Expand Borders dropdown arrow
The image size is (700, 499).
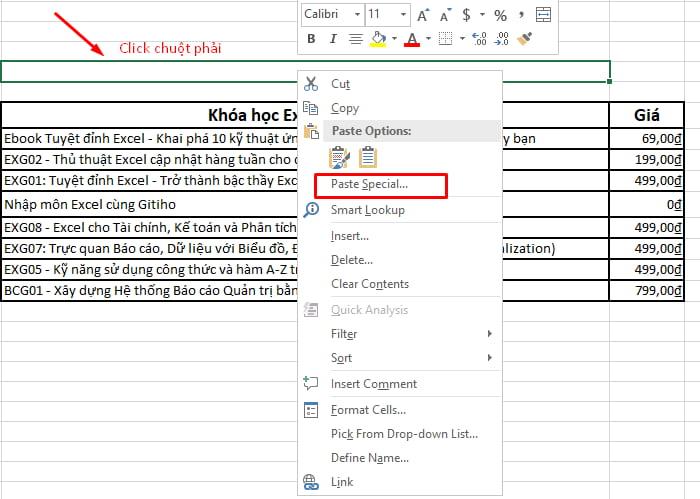(x=462, y=39)
